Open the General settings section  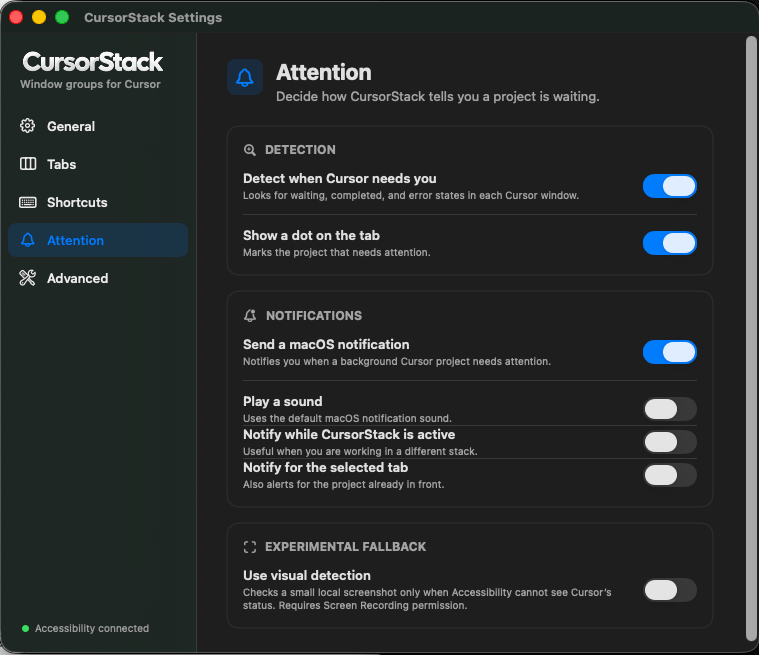click(98, 126)
